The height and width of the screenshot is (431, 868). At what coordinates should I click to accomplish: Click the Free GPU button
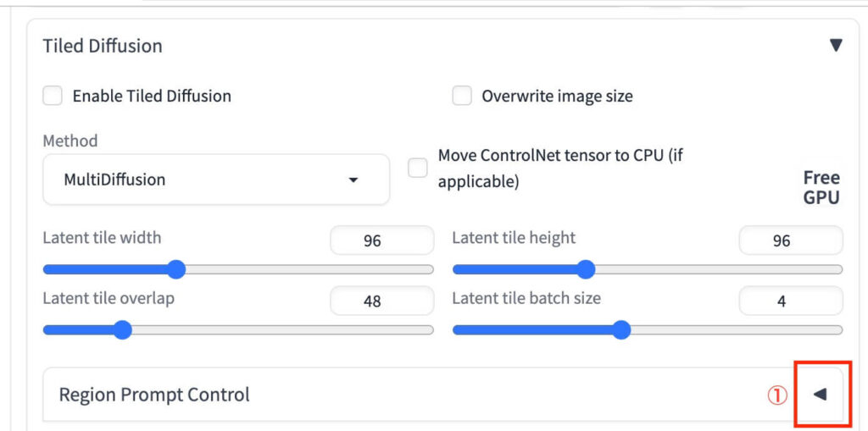tap(821, 187)
